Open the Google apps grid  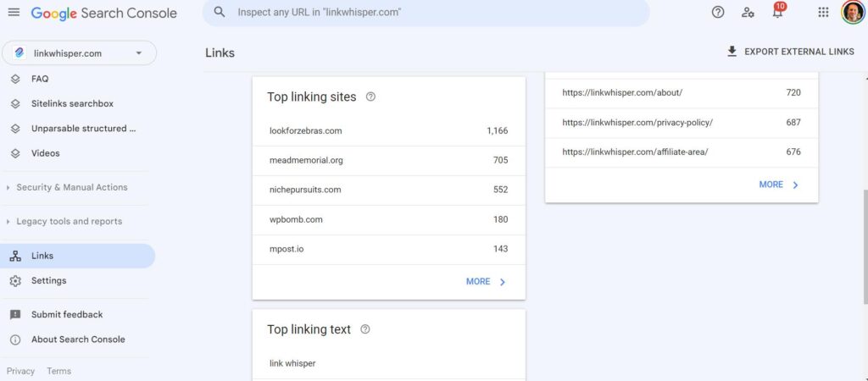click(x=823, y=12)
